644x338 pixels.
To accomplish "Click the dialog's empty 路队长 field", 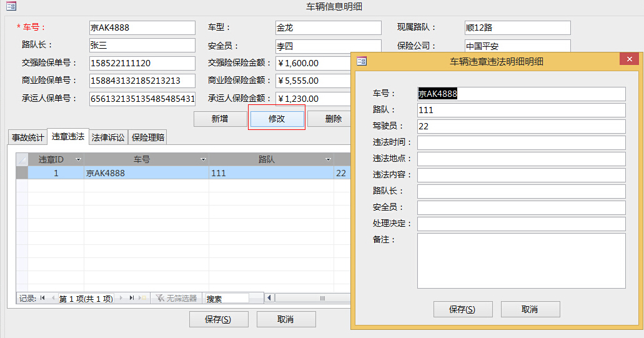I will point(521,191).
